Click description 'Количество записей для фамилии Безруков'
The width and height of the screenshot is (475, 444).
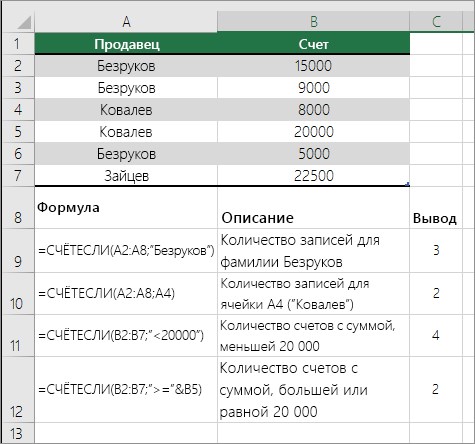coord(313,251)
